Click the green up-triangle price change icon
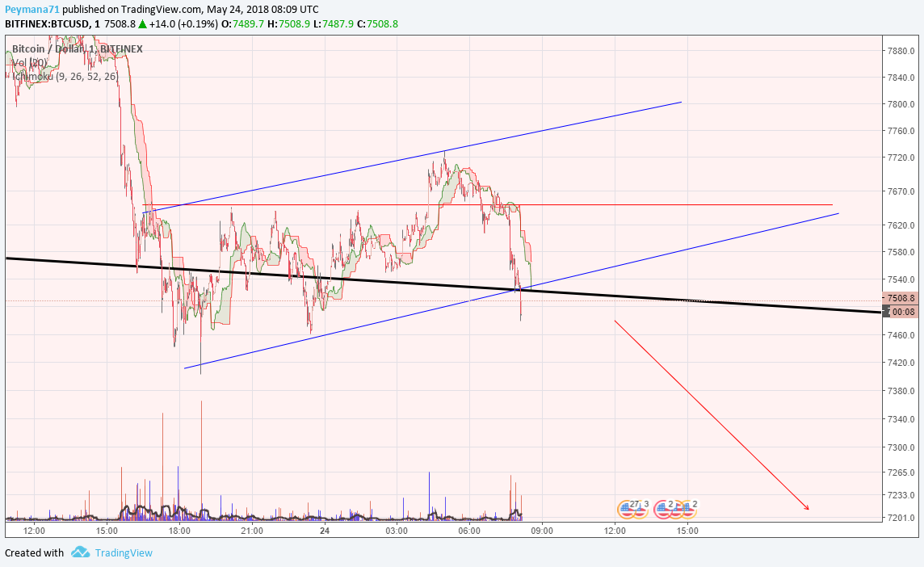This screenshot has height=567, width=924. click(142, 24)
